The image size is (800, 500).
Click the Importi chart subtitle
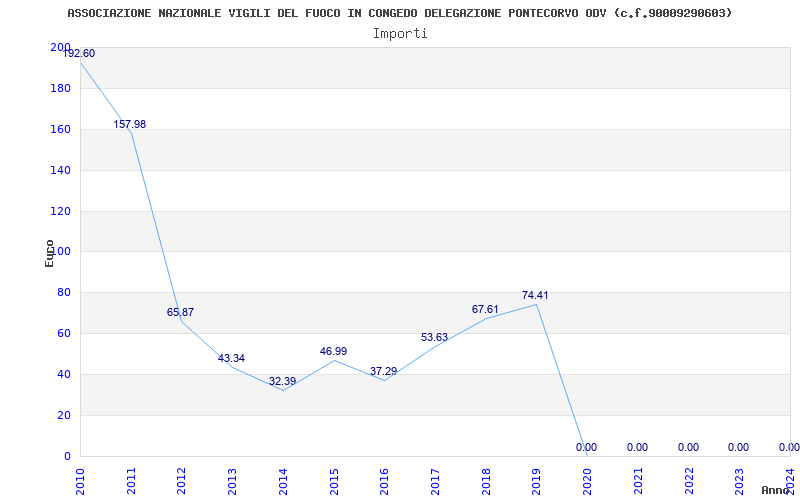(400, 34)
